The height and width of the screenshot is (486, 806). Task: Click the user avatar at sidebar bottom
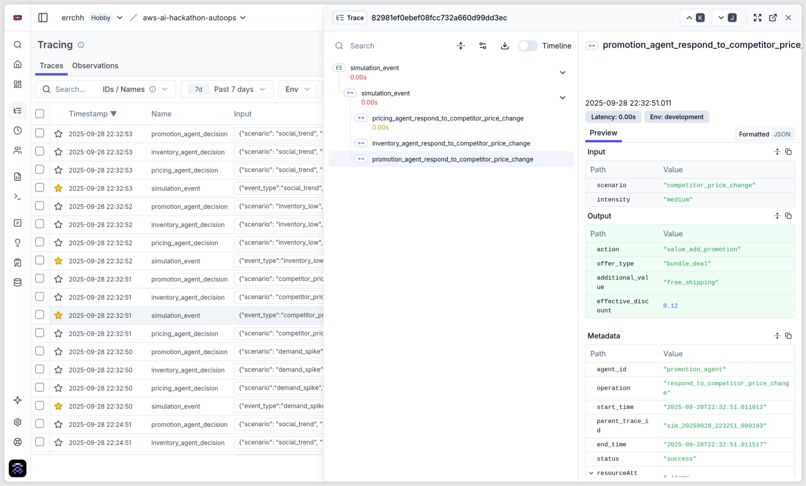click(x=17, y=468)
